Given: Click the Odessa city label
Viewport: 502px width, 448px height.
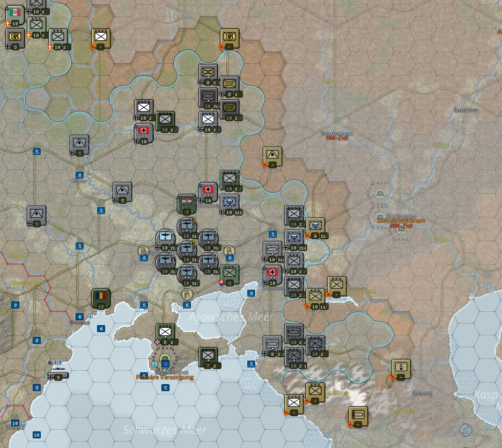Looking at the screenshot, I should (x=80, y=322).
